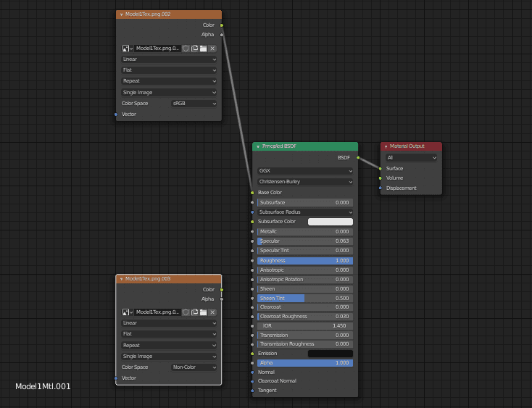Select the Principled BSDF node header
The width and height of the screenshot is (532, 408).
305,146
